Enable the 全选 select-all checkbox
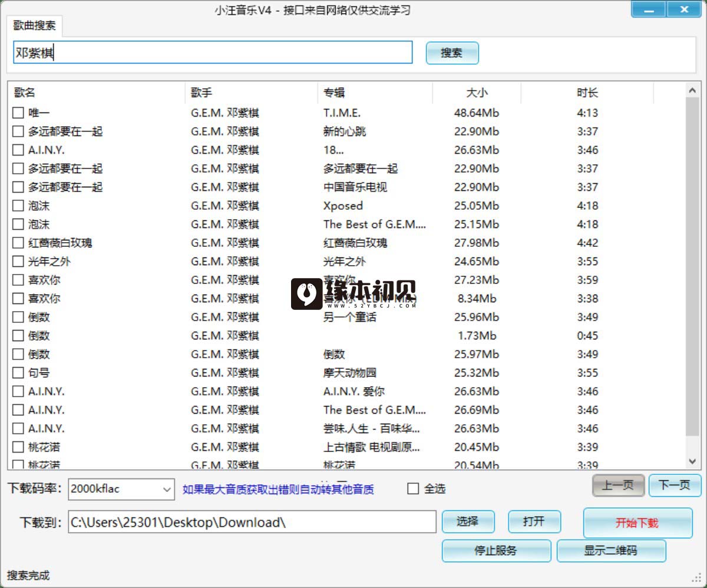This screenshot has width=707, height=588. click(413, 488)
